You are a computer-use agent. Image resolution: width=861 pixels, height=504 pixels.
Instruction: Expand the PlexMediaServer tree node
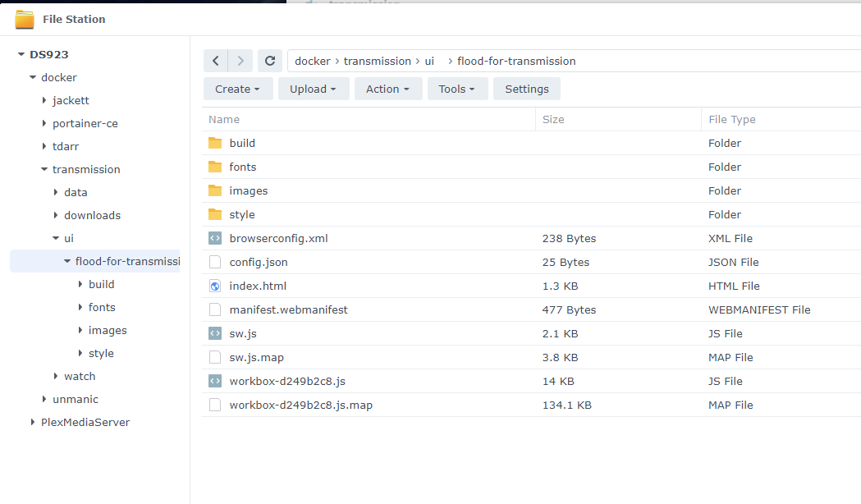click(x=31, y=422)
